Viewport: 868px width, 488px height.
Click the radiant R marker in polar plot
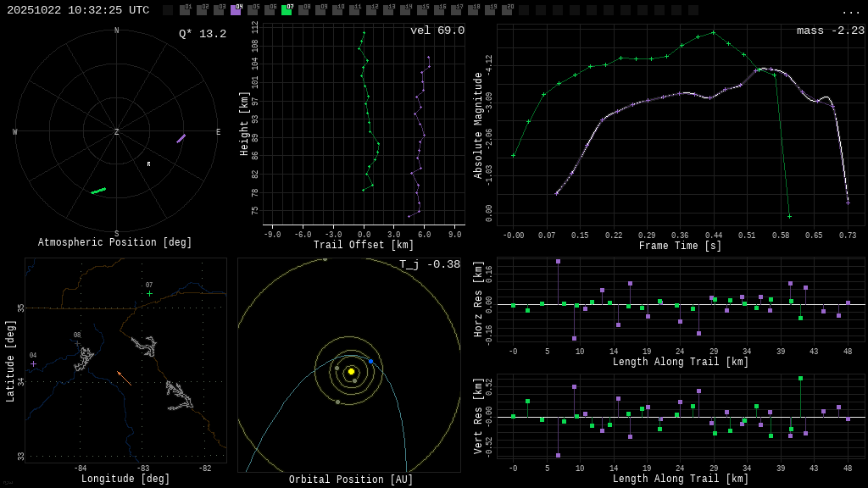point(148,164)
